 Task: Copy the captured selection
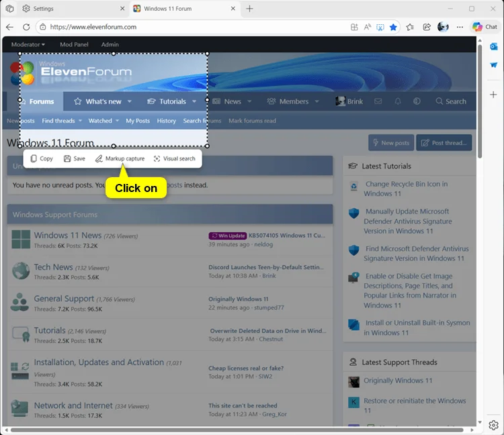[42, 158]
